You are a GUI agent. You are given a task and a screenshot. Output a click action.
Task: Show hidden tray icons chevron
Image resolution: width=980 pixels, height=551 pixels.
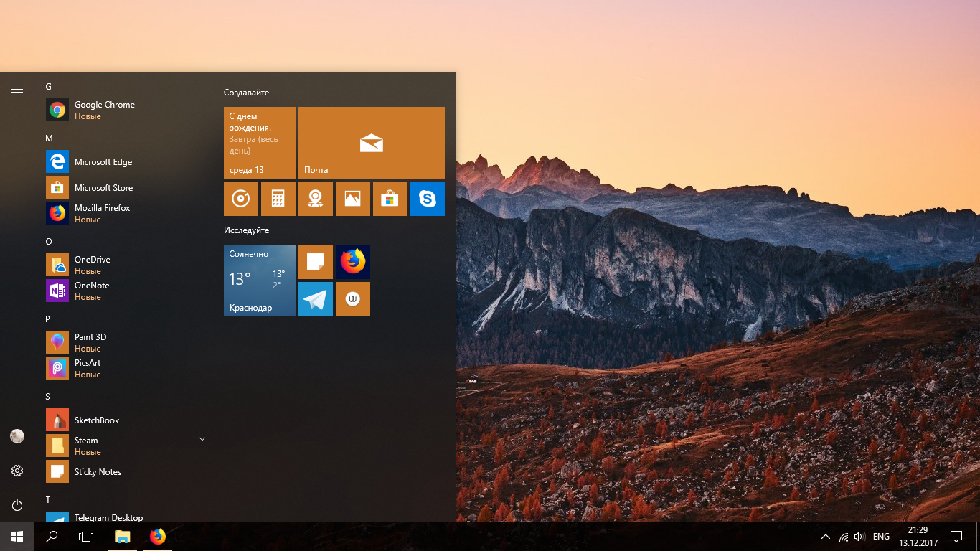[826, 537]
